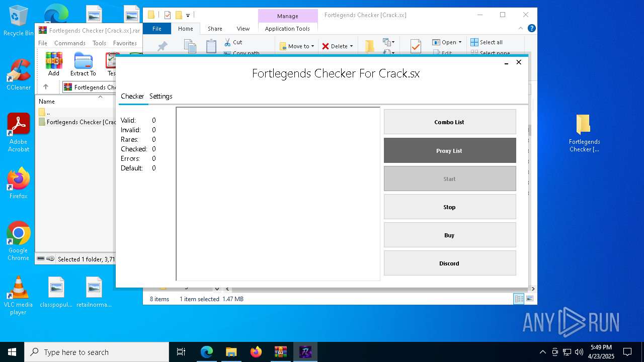
Task: Open WinRAR from the taskbar
Action: click(x=281, y=352)
